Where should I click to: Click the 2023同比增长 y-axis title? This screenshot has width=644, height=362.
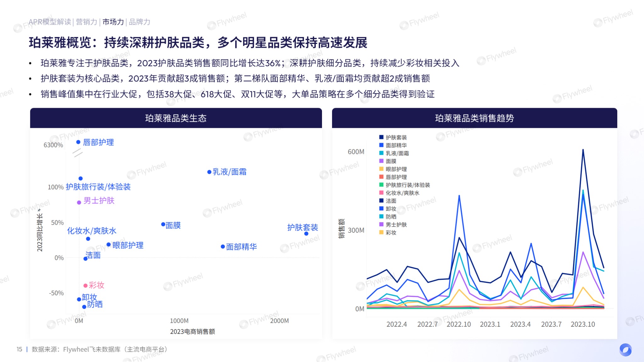(x=40, y=233)
